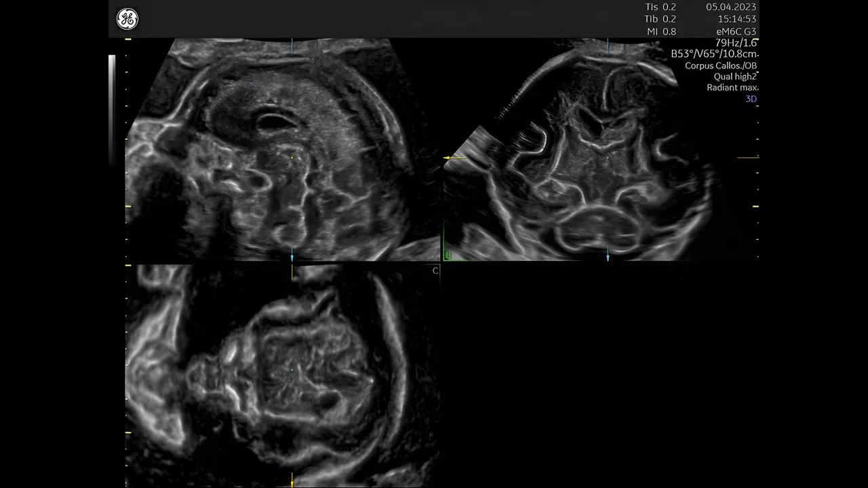Screen dimensions: 868x488
Task: Click the "Qual high2" setting
Action: click(735, 77)
